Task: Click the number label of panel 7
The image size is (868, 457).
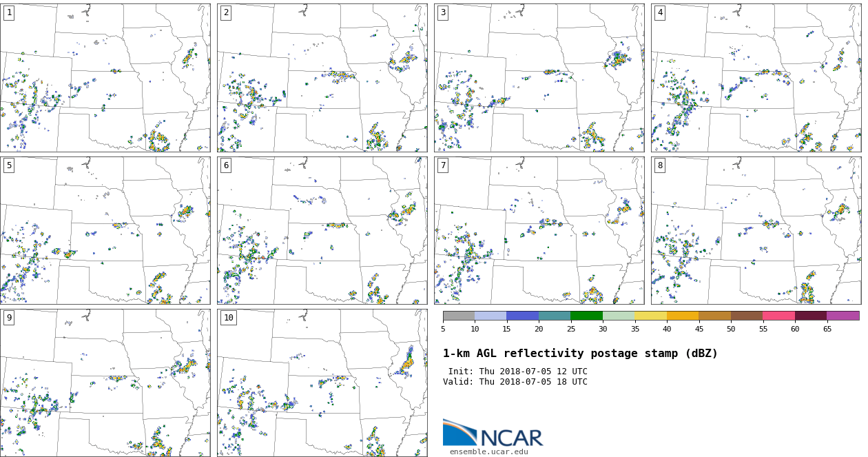Action: click(x=443, y=165)
